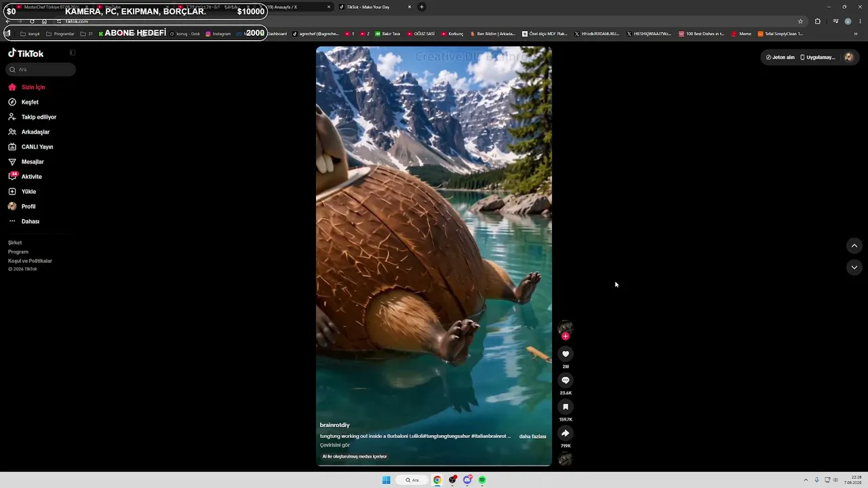The height and width of the screenshot is (488, 868).
Task: Open the sound disc thumbnail below share
Action: [x=566, y=460]
